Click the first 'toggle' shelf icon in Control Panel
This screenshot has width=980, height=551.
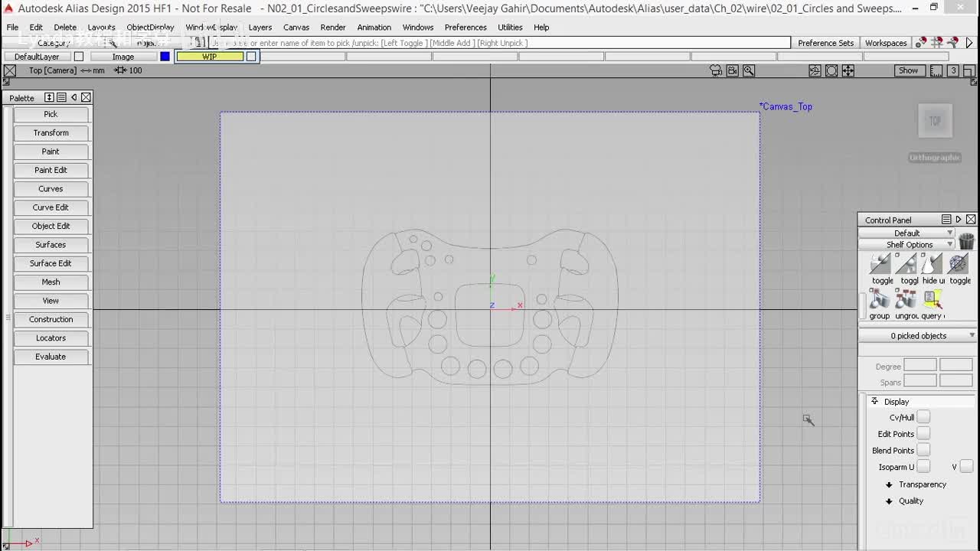pos(880,265)
